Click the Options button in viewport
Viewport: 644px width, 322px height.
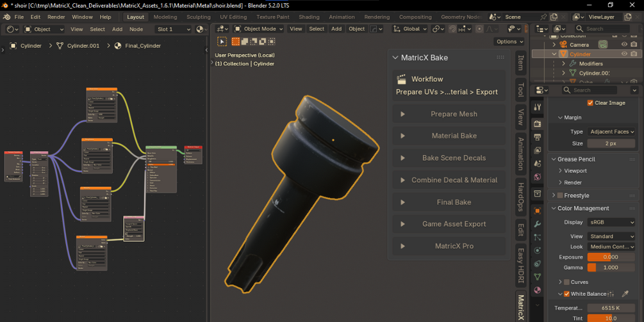[509, 42]
